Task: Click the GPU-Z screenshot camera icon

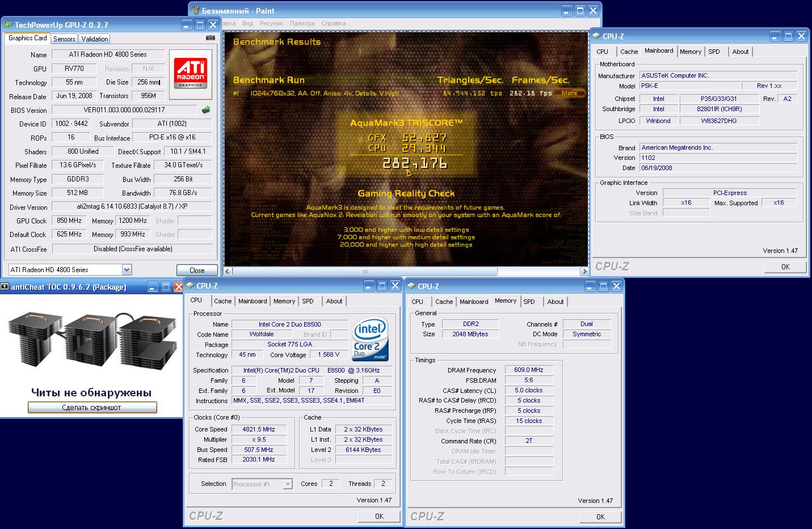Action: pyautogui.click(x=210, y=38)
